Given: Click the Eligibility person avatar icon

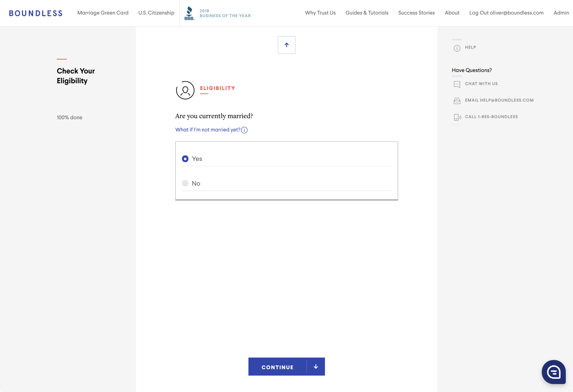Looking at the screenshot, I should coord(185,90).
